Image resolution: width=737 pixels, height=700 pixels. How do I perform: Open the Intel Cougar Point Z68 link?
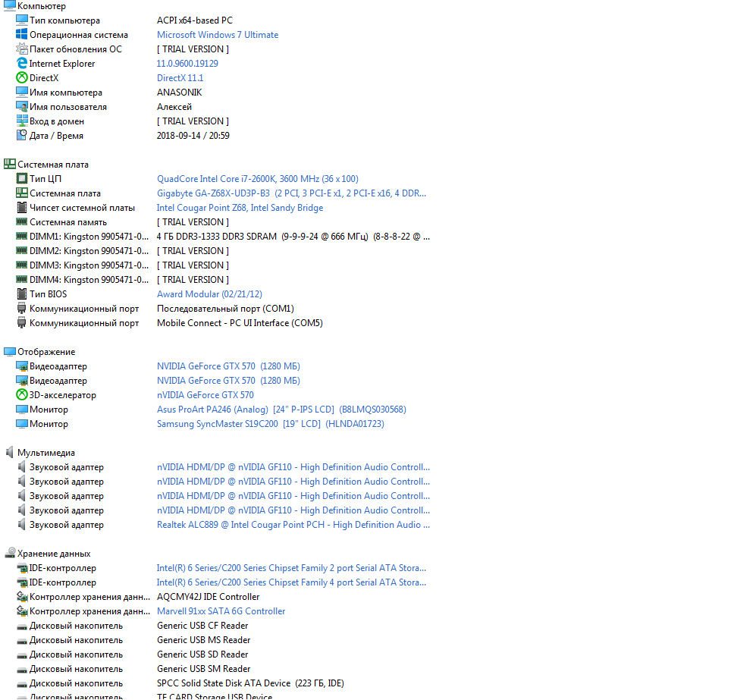(x=240, y=208)
